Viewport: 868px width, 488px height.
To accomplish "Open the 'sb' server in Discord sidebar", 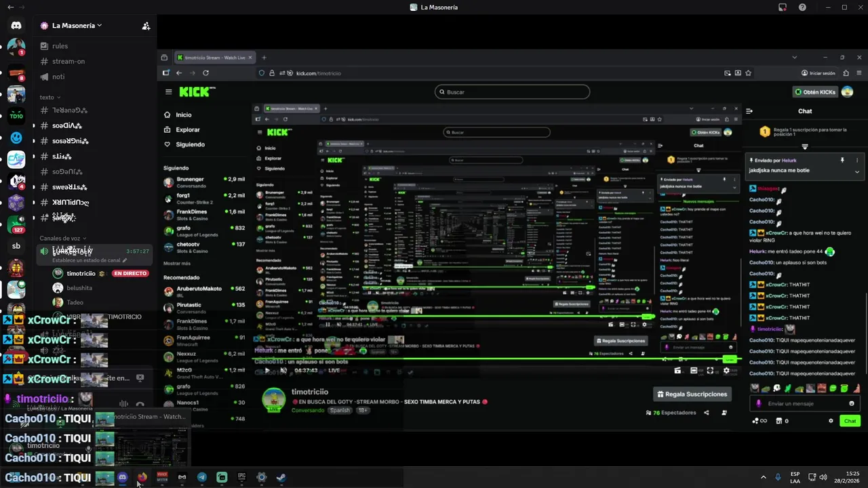I will [16, 246].
